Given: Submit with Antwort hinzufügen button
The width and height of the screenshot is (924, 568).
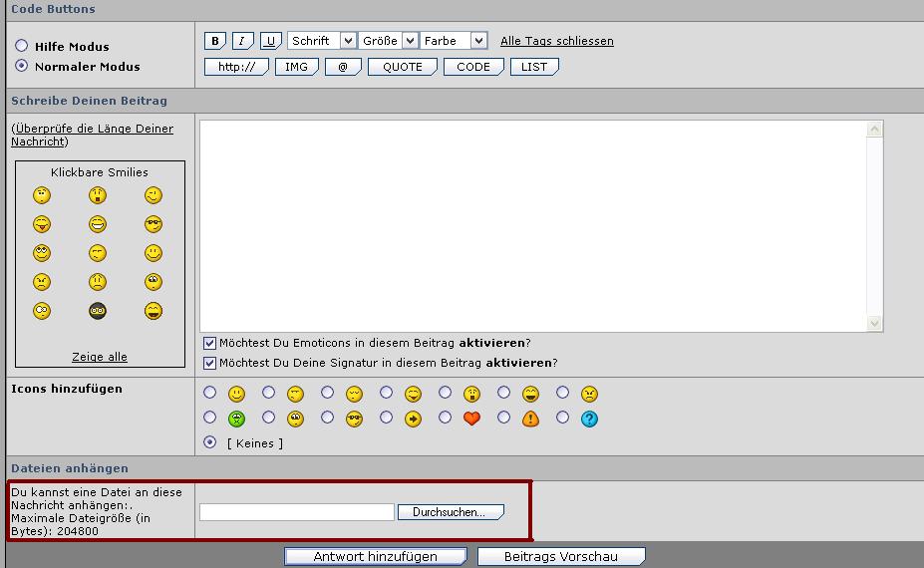Looking at the screenshot, I should click(x=376, y=557).
